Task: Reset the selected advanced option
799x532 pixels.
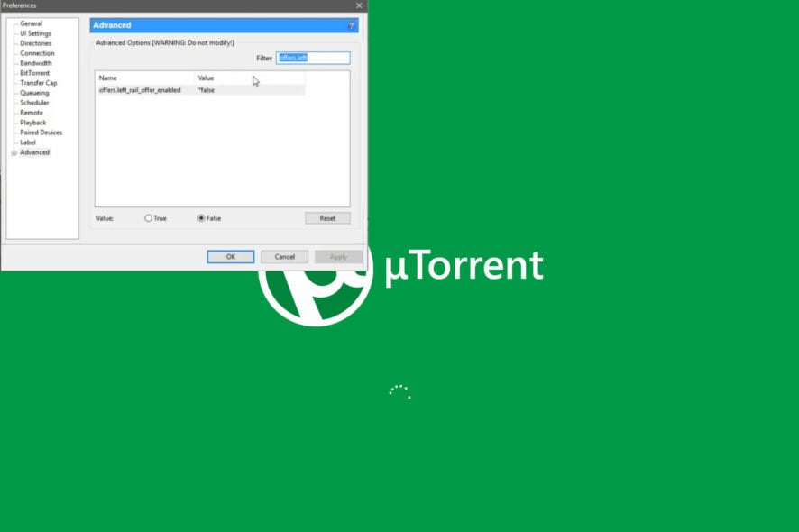Action: tap(327, 217)
